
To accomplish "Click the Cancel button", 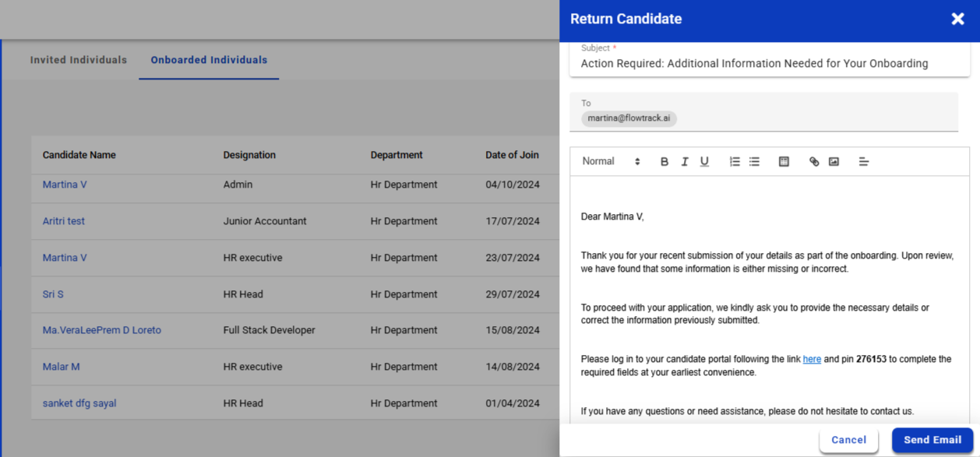I will [x=848, y=440].
